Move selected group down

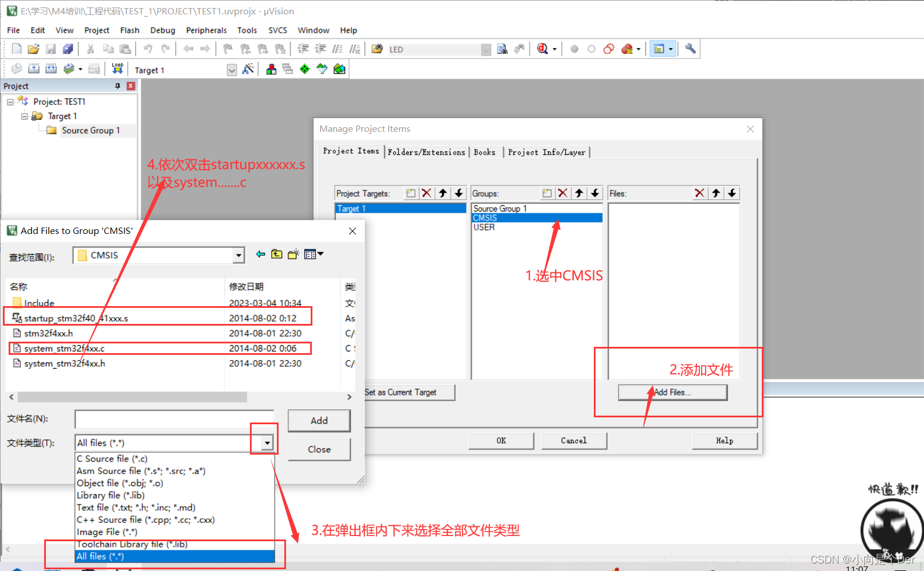595,193
